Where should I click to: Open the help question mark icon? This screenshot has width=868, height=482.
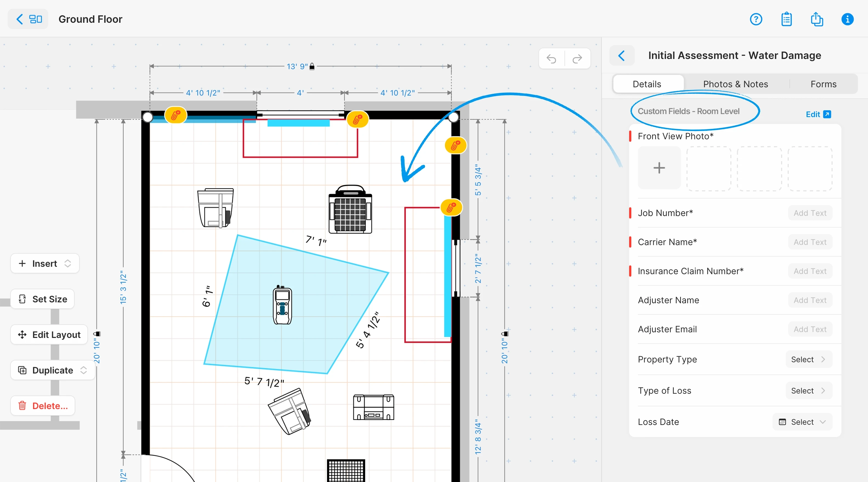pos(756,19)
